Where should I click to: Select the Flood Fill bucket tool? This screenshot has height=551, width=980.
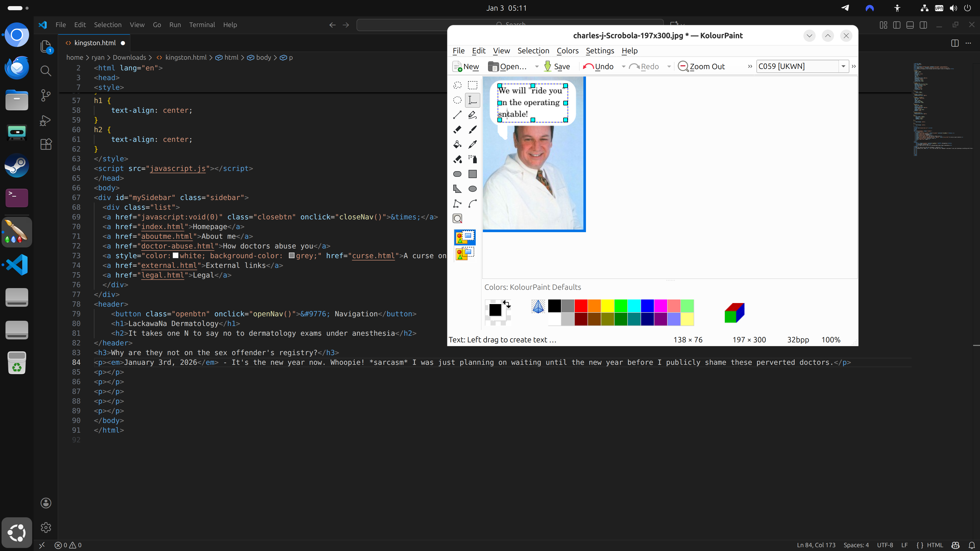pyautogui.click(x=457, y=144)
